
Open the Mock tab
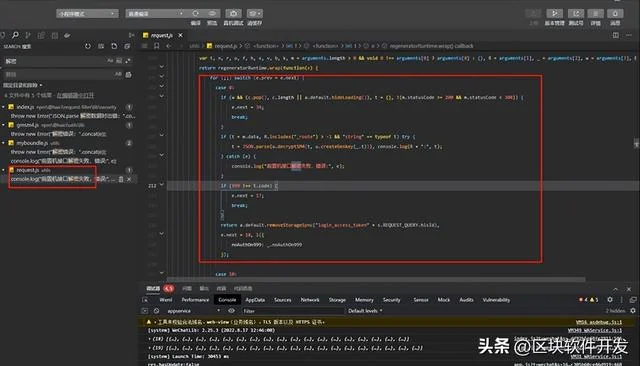(x=444, y=300)
